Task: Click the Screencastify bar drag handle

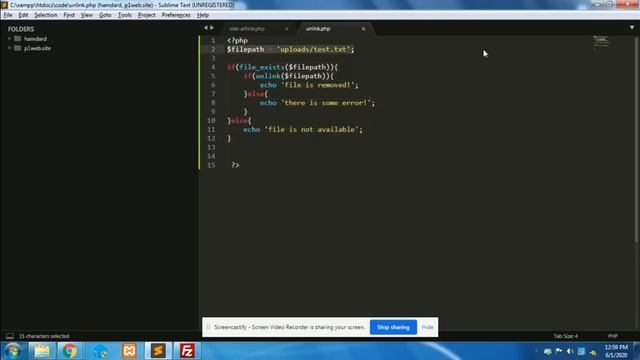Action: click(208, 327)
